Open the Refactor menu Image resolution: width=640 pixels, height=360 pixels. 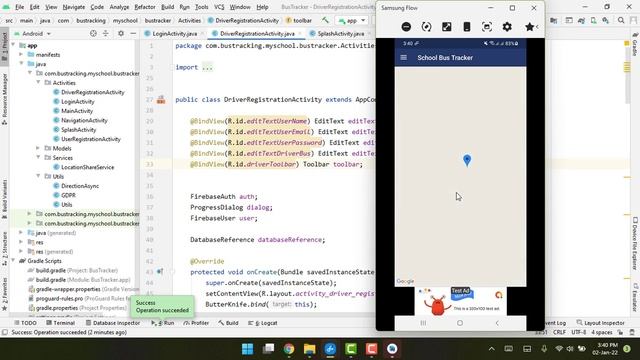point(145,7)
